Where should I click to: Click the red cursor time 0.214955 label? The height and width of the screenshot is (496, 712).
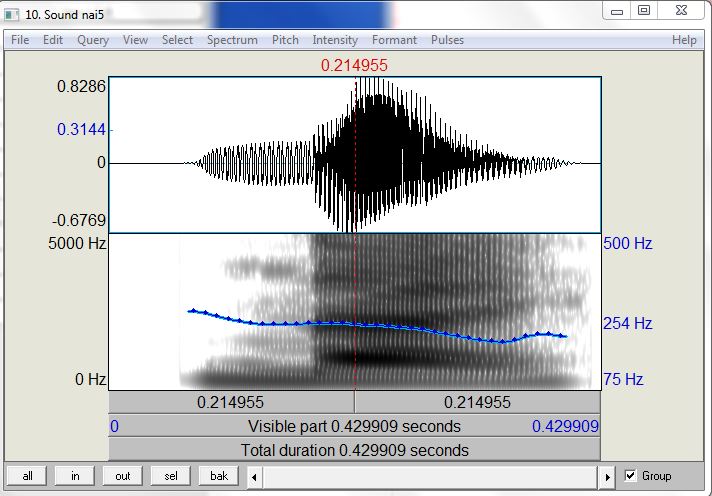[354, 65]
